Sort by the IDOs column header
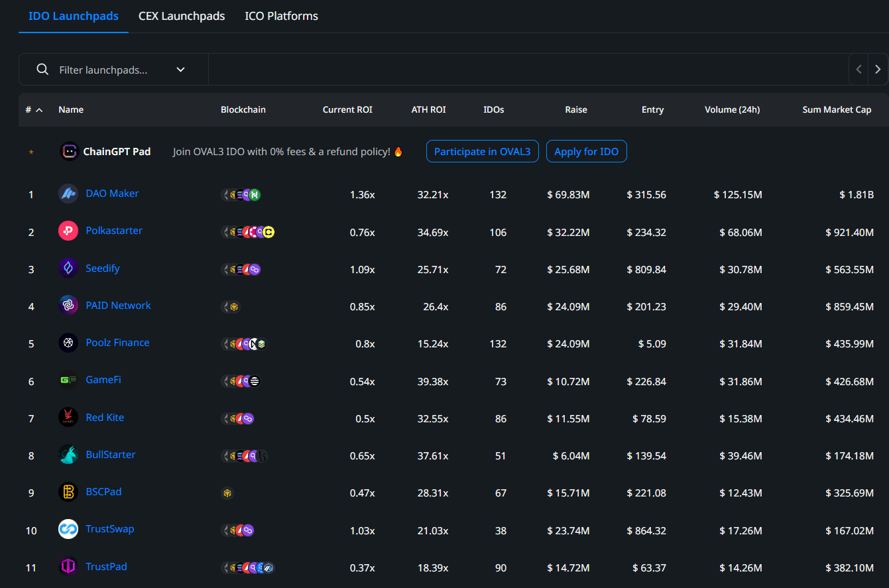This screenshot has width=889, height=588. coord(494,109)
